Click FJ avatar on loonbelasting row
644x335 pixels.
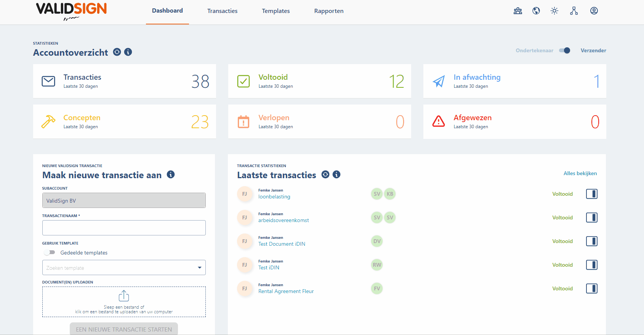(245, 194)
